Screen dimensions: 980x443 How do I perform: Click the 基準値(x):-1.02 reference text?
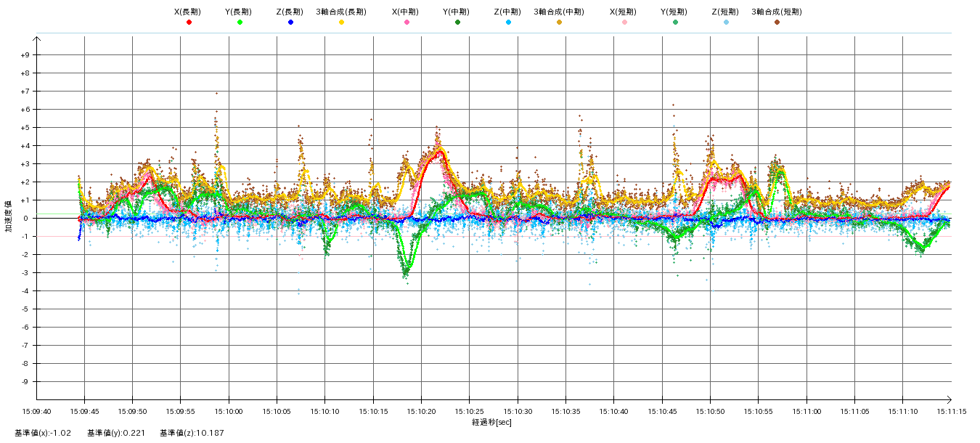coord(42,433)
